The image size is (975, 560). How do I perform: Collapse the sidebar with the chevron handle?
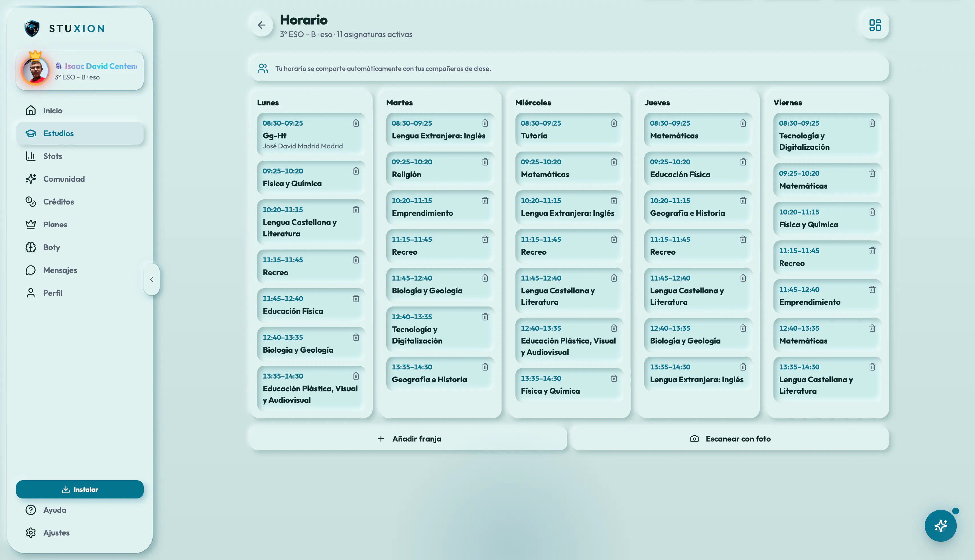click(152, 280)
